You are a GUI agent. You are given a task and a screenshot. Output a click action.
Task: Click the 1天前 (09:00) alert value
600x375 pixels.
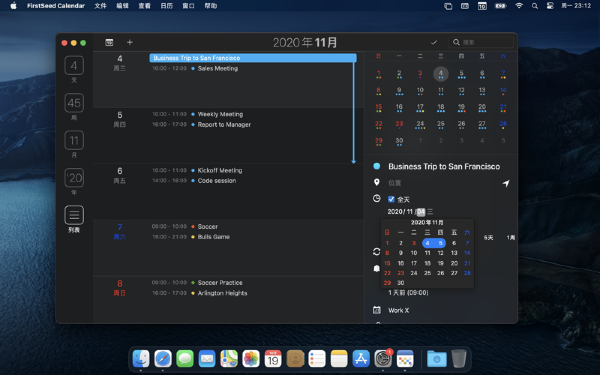point(408,293)
